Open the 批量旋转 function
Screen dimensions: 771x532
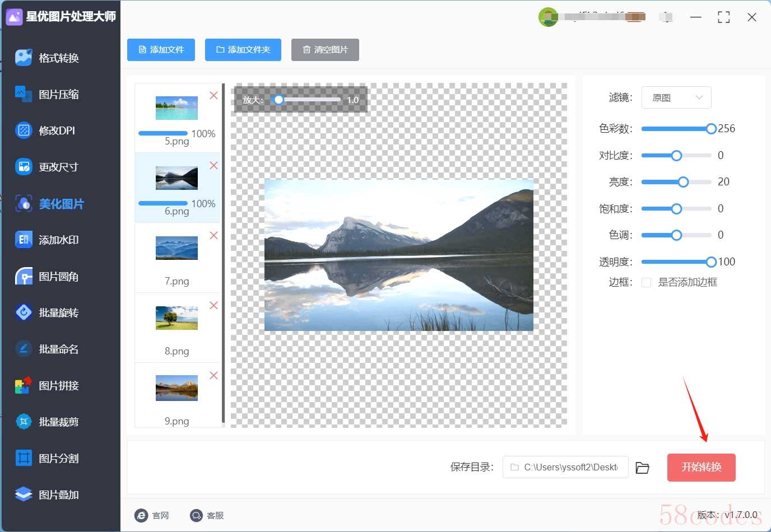pyautogui.click(x=59, y=312)
